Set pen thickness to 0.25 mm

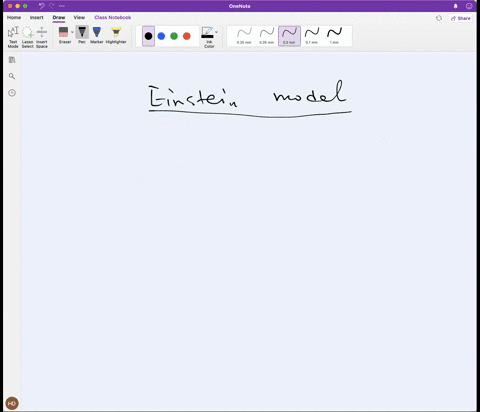(244, 36)
